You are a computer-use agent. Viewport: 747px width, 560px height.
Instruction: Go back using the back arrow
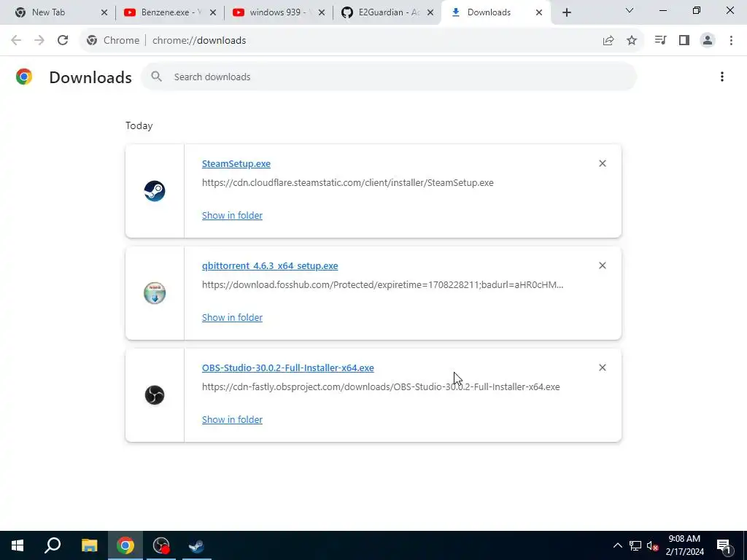(x=16, y=40)
